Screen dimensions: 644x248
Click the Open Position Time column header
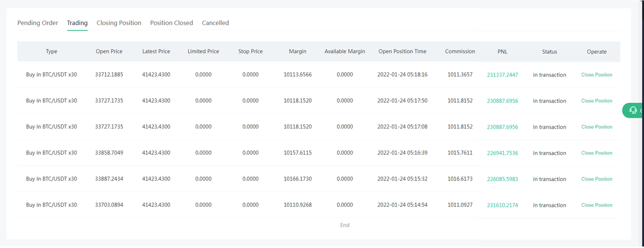coord(402,51)
